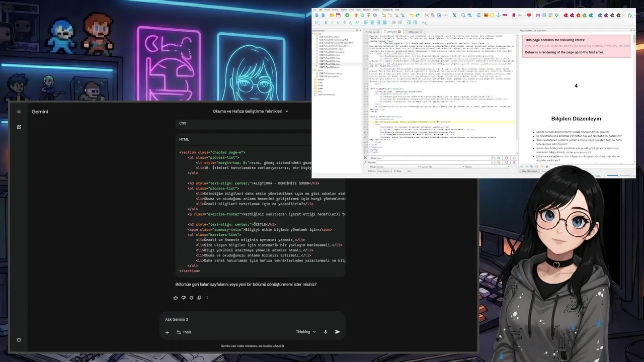644x362 pixels.
Task: Click Redo arrow in Sigil toolbar
Action: [418, 15]
